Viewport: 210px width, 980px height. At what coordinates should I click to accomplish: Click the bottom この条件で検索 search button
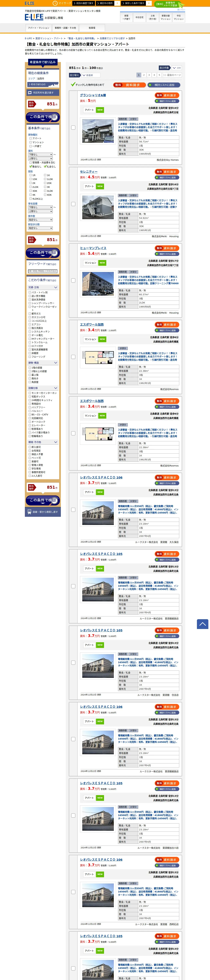click(x=43, y=500)
